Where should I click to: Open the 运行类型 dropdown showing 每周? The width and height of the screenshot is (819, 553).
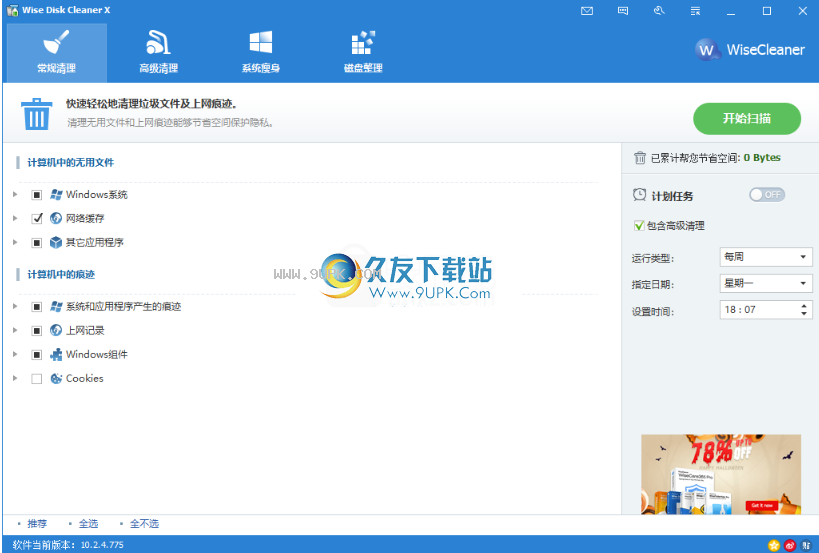(766, 257)
